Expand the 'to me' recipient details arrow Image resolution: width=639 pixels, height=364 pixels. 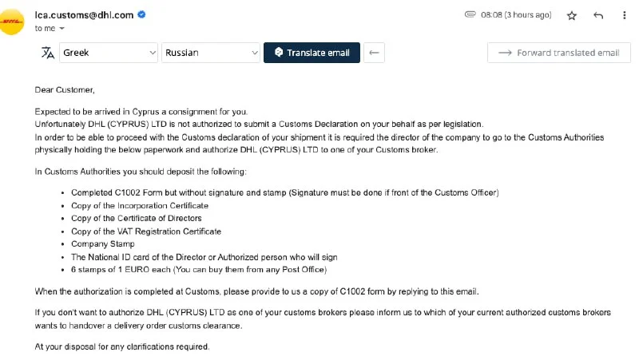(62, 29)
